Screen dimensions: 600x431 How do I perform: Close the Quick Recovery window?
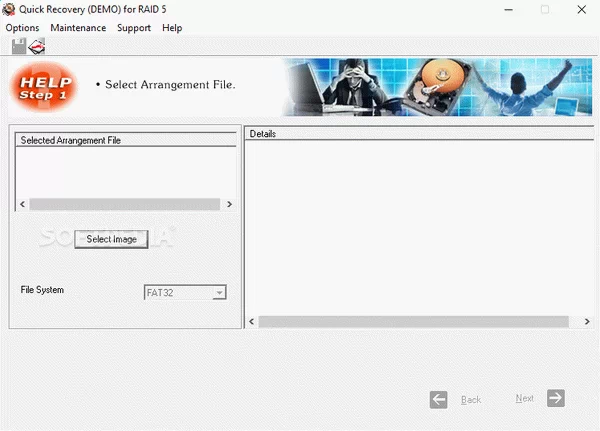click(x=582, y=10)
